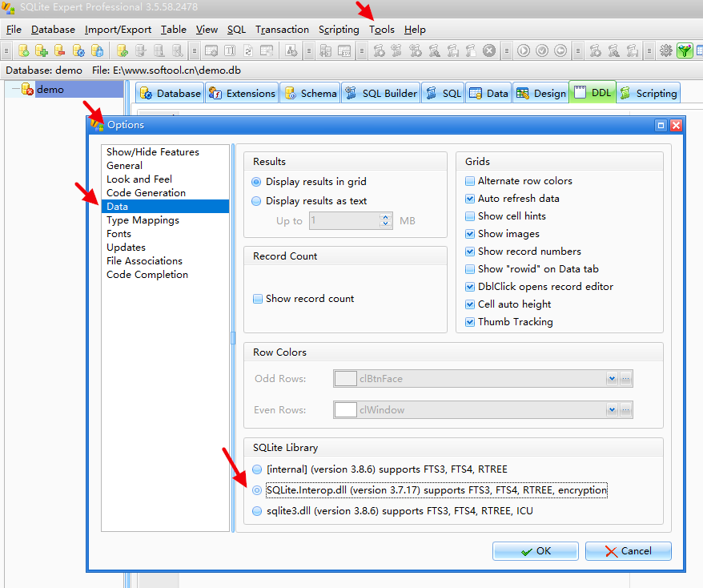
Task: Open the Transaction menu
Action: (282, 30)
